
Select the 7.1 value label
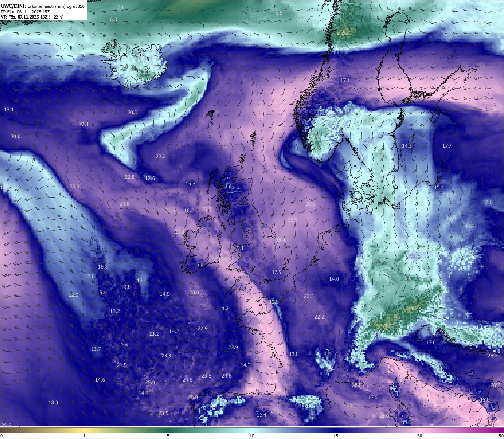click(120, 7)
